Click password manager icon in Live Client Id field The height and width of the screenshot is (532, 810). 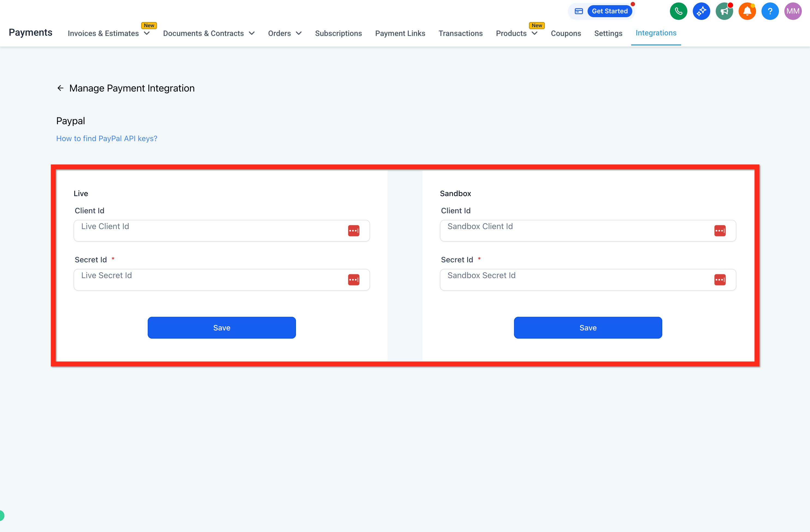(353, 231)
